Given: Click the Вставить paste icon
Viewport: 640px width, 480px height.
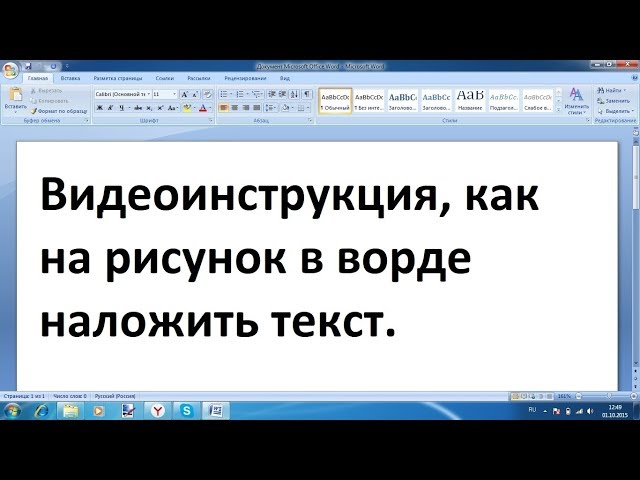Looking at the screenshot, I should [x=16, y=95].
